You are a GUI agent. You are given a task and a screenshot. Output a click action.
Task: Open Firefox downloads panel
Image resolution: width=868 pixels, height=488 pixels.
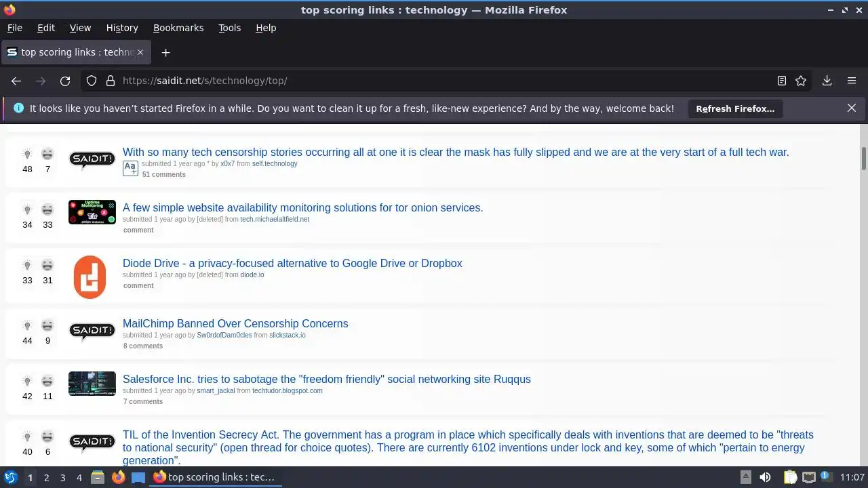click(x=827, y=81)
